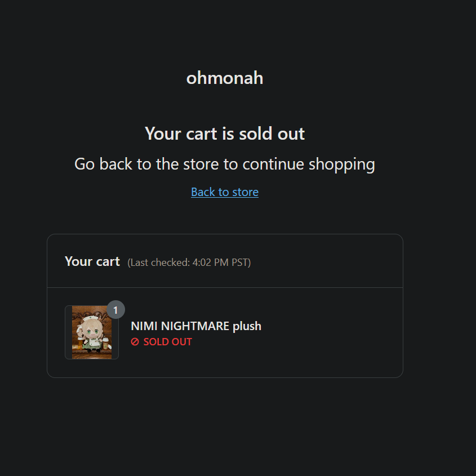Click the word OUT in sold-out status
Screen dimensions: 476x476
coord(181,342)
